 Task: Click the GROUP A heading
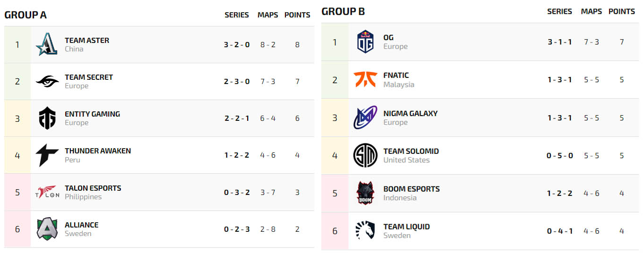(26, 15)
